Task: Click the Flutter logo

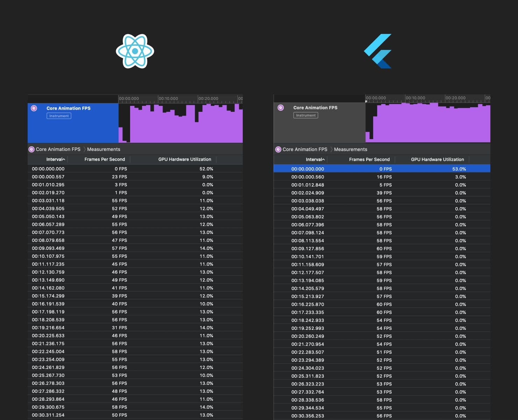Action: coord(378,51)
